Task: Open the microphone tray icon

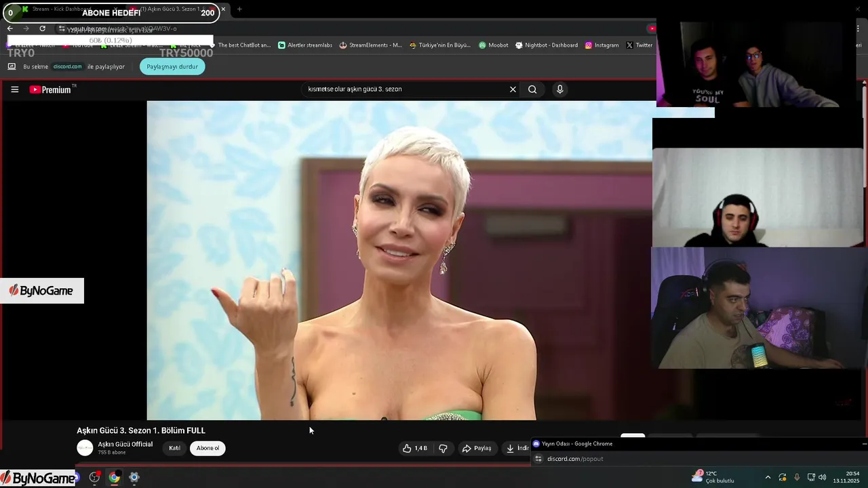Action: point(797,477)
